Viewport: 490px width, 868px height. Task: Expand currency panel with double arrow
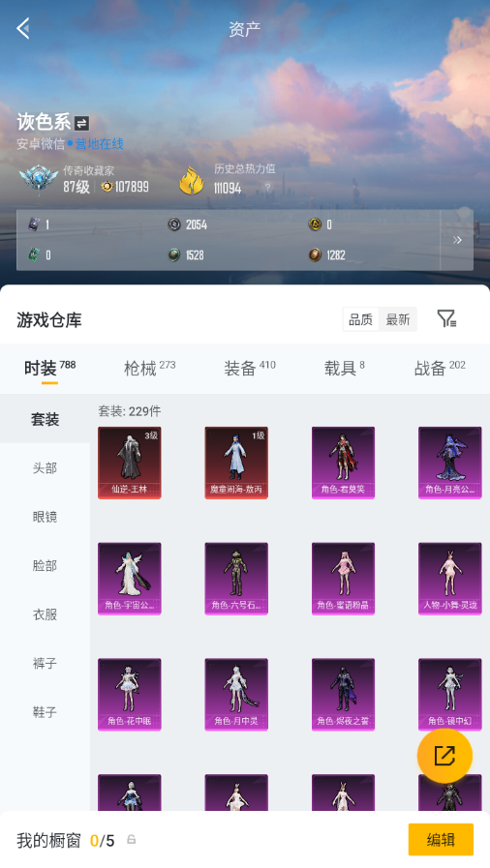[x=457, y=240]
